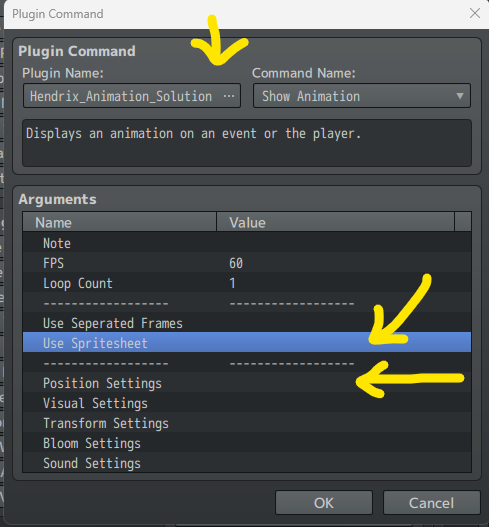Select the Note argument row
The image size is (489, 527).
[247, 243]
